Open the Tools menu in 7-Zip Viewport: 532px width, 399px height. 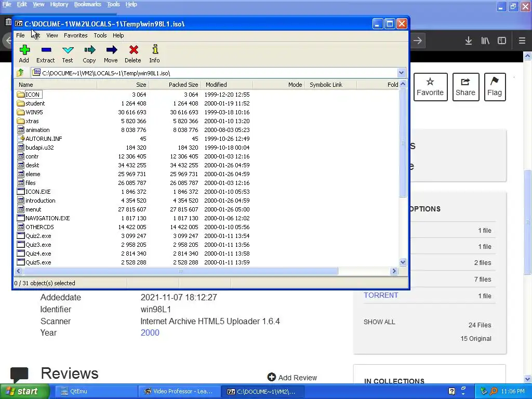100,35
